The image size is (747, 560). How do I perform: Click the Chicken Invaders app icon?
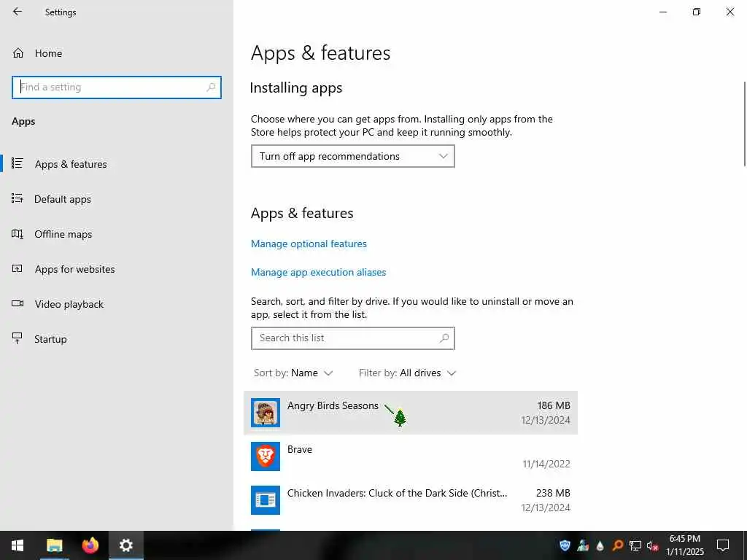coord(266,500)
